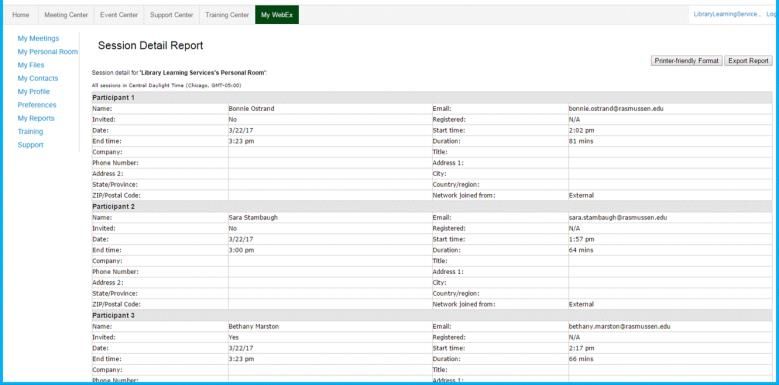Click duration 81 mins
The width and height of the screenshot is (779, 385).
click(x=581, y=142)
